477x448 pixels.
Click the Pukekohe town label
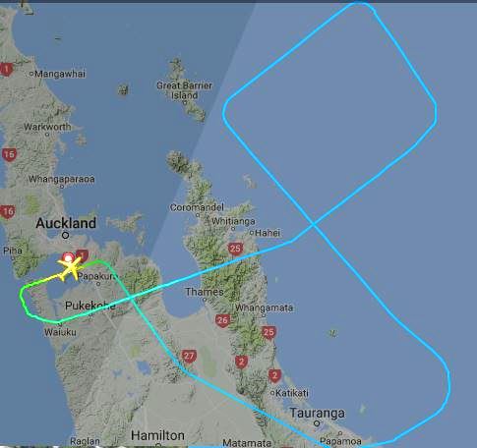point(90,306)
